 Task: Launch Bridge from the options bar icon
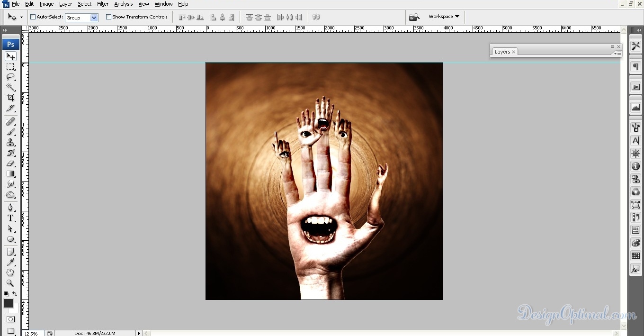click(x=414, y=17)
